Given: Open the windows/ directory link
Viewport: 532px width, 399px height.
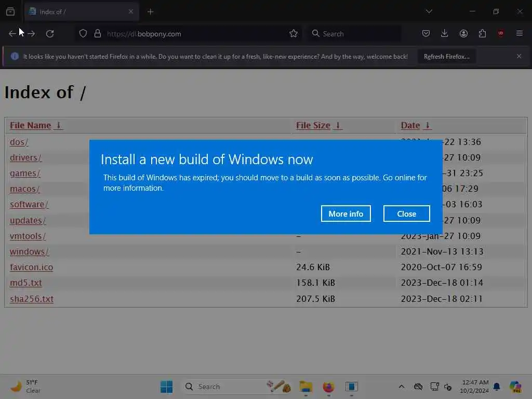Looking at the screenshot, I should [30, 252].
